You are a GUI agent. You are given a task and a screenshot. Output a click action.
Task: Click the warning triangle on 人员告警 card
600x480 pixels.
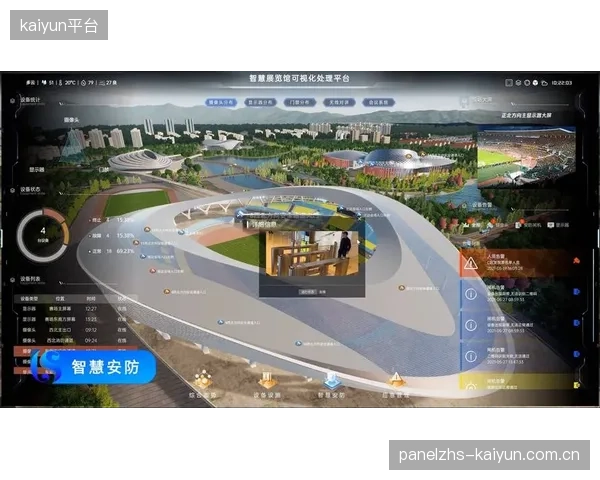470,263
